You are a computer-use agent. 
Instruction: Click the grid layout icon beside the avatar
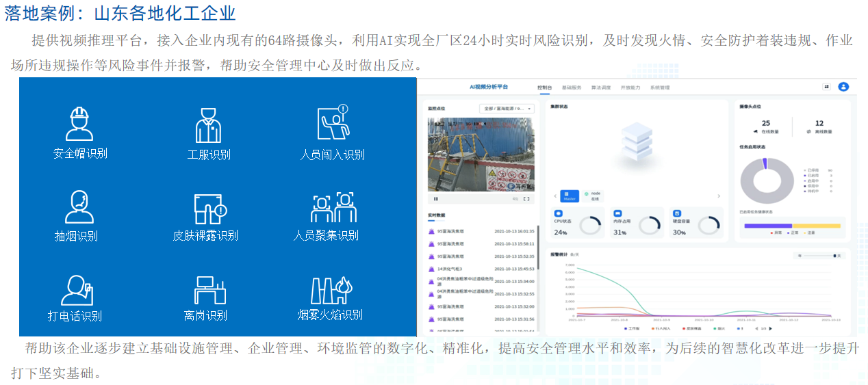[826, 87]
